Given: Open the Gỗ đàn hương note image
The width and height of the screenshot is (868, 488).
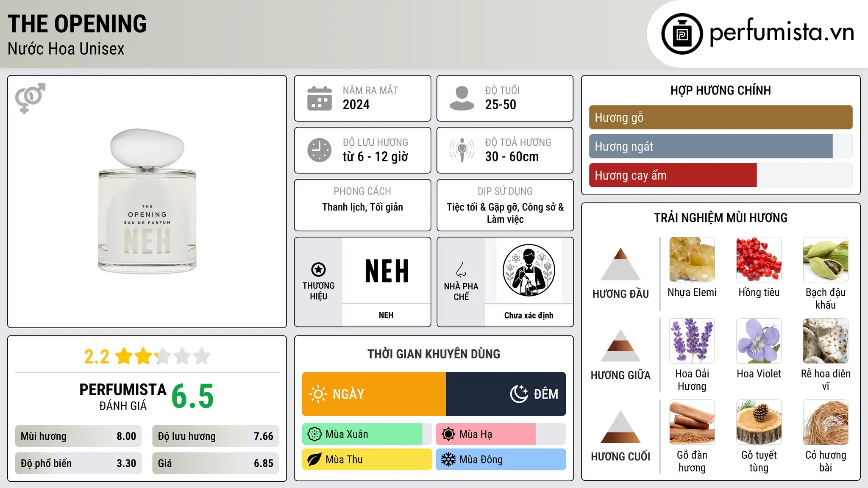Looking at the screenshot, I should 692,422.
